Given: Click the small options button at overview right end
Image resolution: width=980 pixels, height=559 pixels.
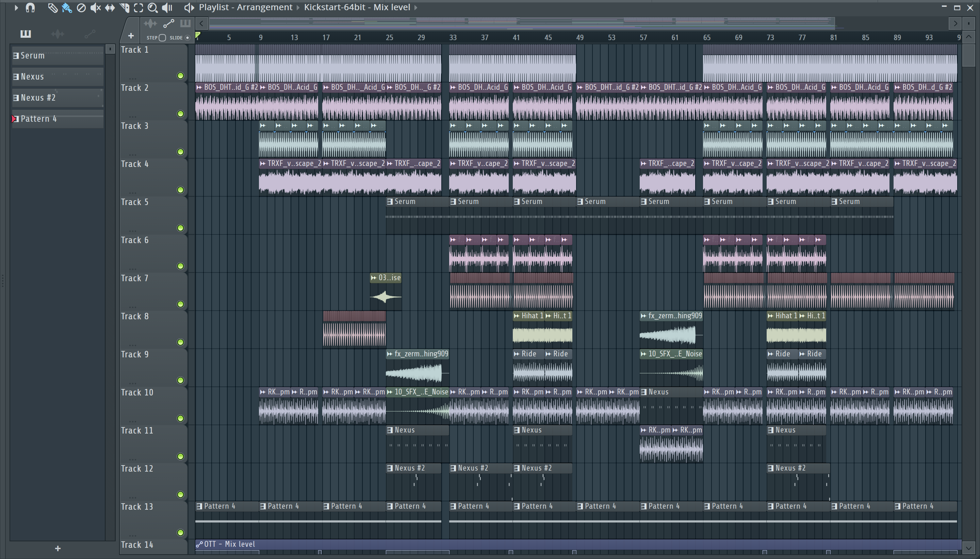Looking at the screenshot, I should [x=969, y=23].
